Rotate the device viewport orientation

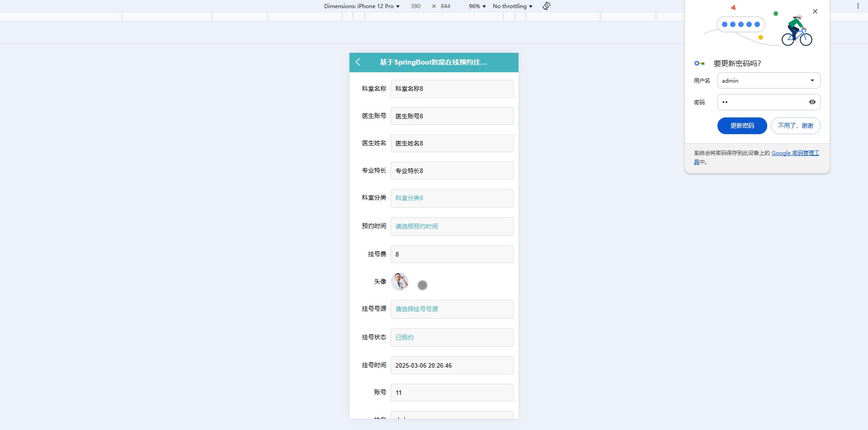547,6
